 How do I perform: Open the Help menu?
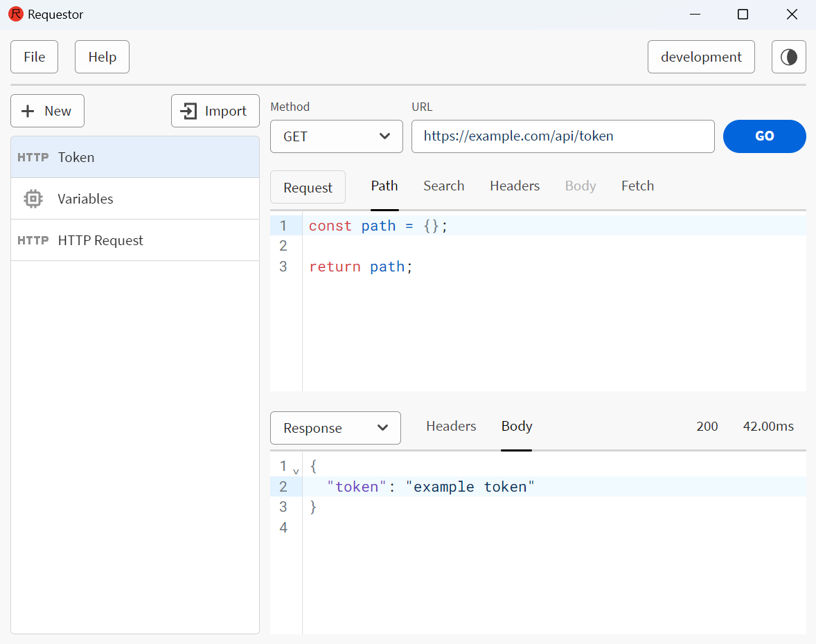point(102,57)
